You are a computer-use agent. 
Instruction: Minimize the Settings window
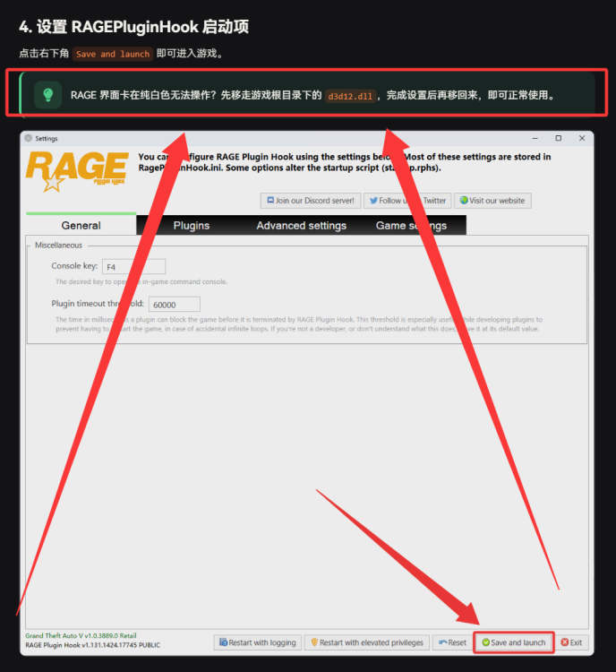[x=535, y=138]
